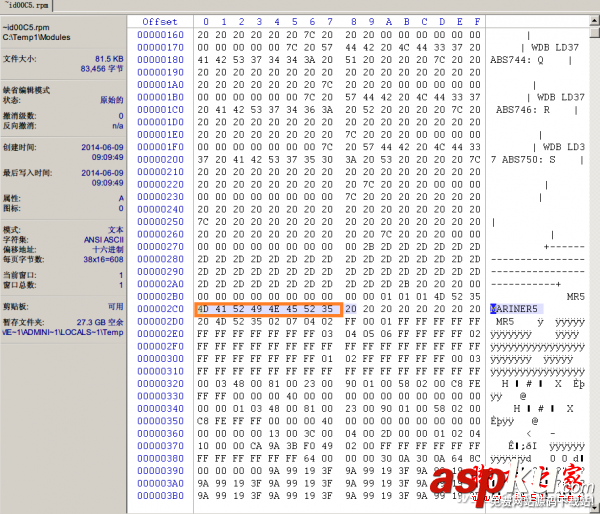Click offset row 00000340
This screenshot has height=514, width=600.
[x=160, y=408]
